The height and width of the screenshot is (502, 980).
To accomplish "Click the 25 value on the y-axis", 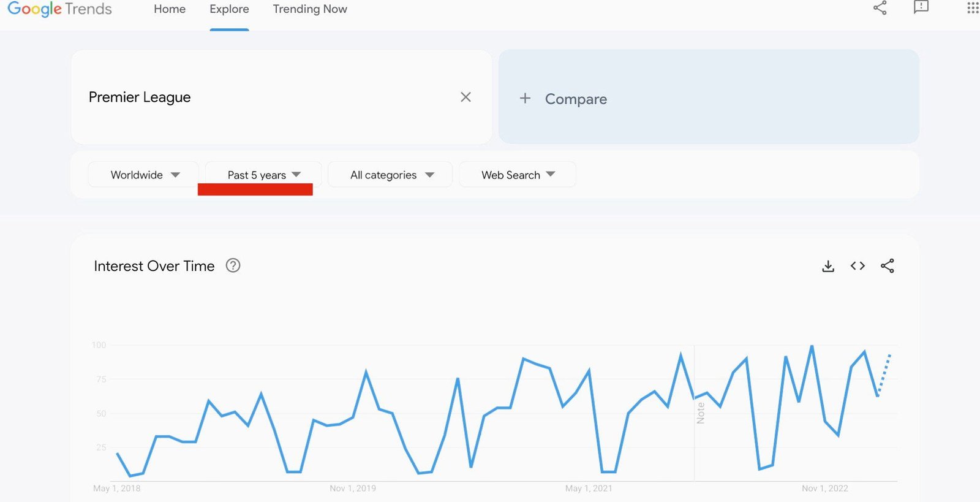I will pos(101,447).
